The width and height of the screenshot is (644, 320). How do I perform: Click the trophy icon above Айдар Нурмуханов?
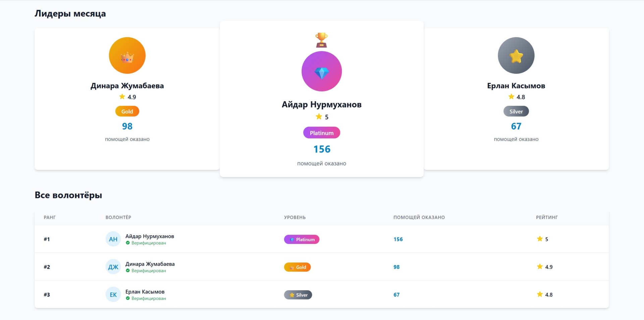click(x=321, y=40)
